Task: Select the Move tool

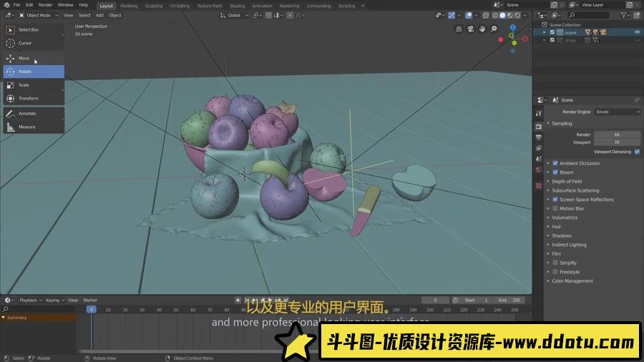Action: [24, 58]
